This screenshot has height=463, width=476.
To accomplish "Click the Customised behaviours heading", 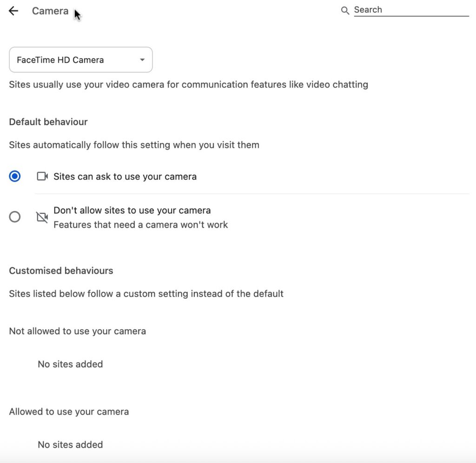I will [61, 271].
